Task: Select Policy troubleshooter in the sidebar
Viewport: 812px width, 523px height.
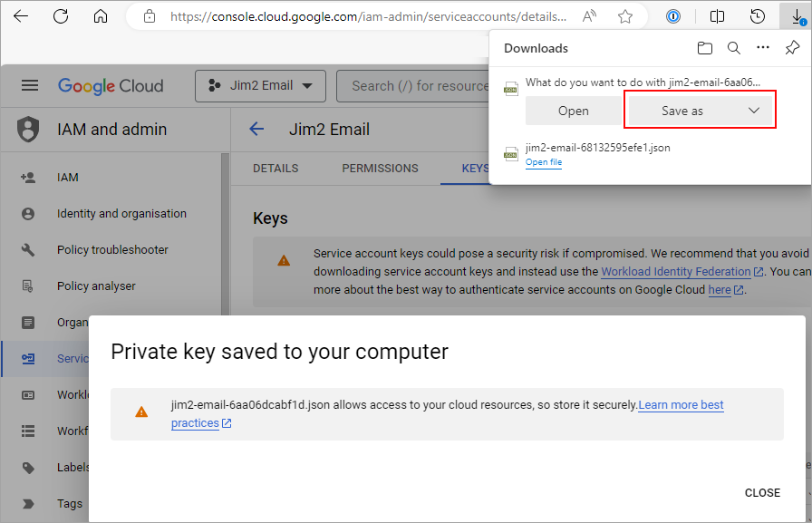Action: click(x=112, y=250)
